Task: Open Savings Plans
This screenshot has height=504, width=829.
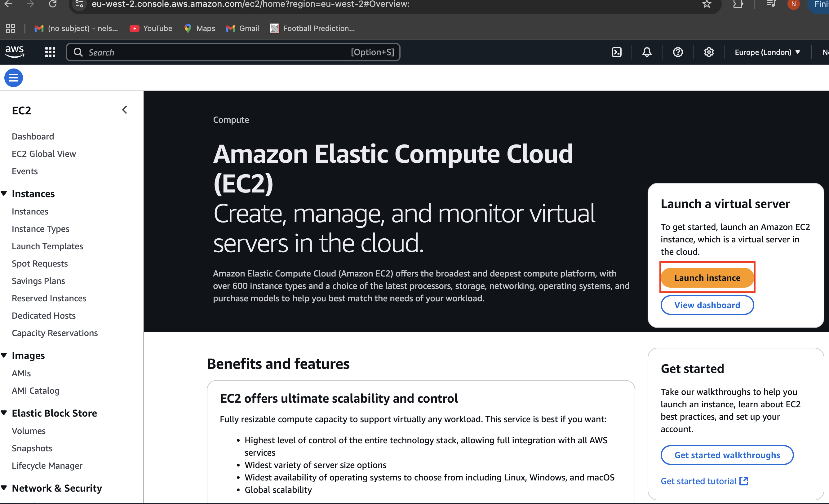Action: [38, 281]
